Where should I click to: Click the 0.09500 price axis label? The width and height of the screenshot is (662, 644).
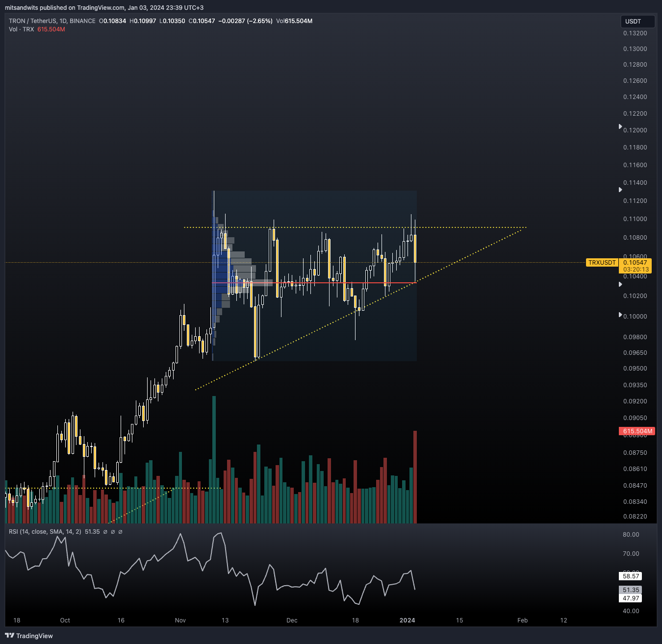pyautogui.click(x=635, y=369)
